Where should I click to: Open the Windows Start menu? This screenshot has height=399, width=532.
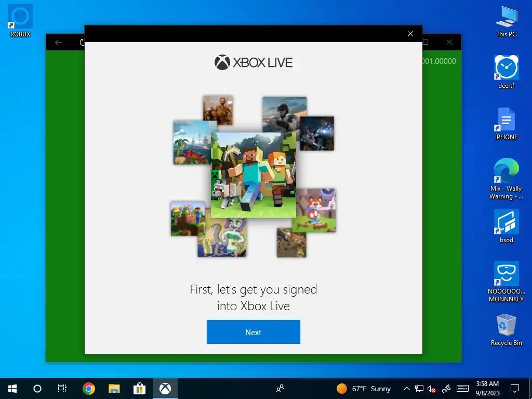12,389
